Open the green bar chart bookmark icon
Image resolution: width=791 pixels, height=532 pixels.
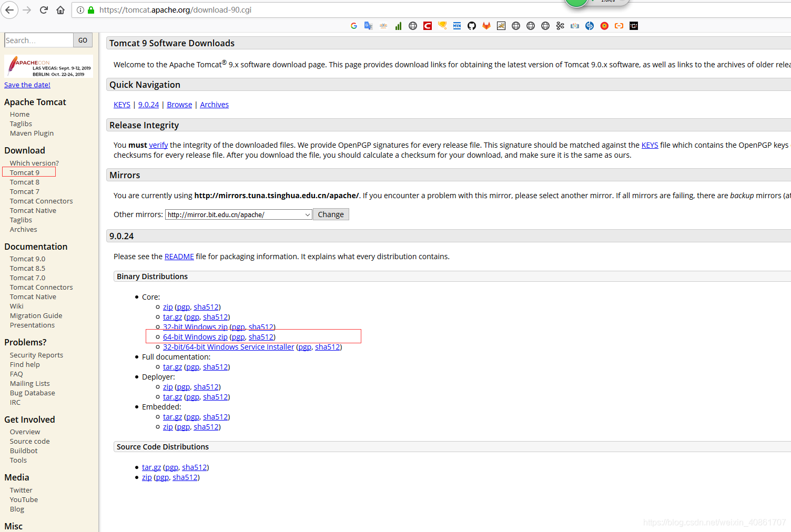(398, 26)
